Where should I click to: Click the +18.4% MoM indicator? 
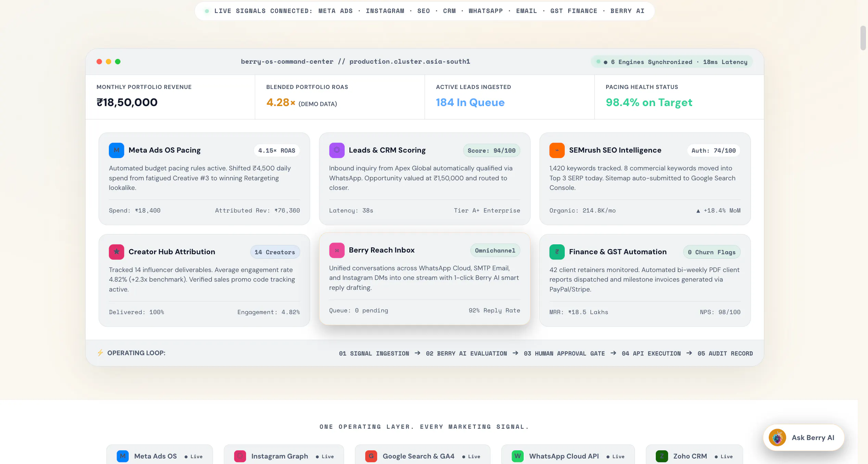[x=718, y=210]
